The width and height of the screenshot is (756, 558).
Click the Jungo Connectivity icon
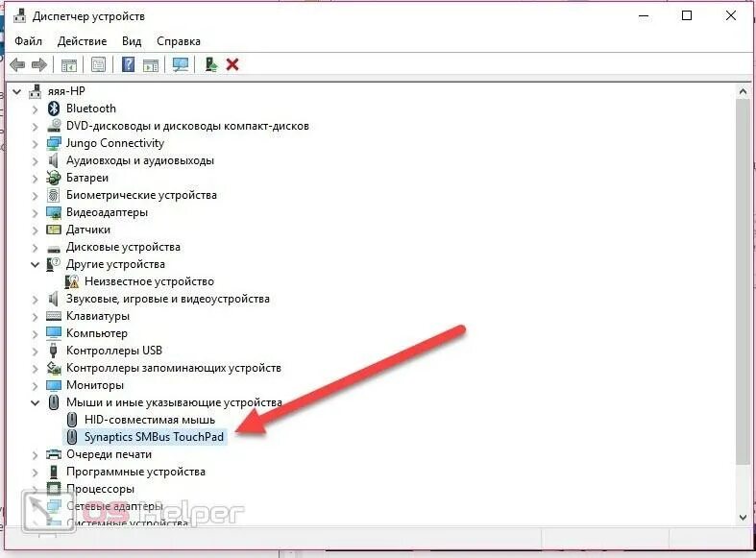pyautogui.click(x=54, y=143)
